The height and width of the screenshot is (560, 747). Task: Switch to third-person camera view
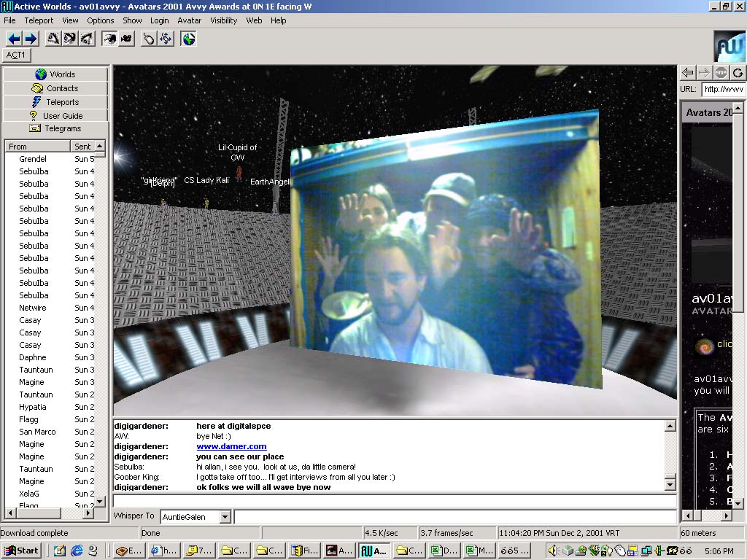(126, 39)
